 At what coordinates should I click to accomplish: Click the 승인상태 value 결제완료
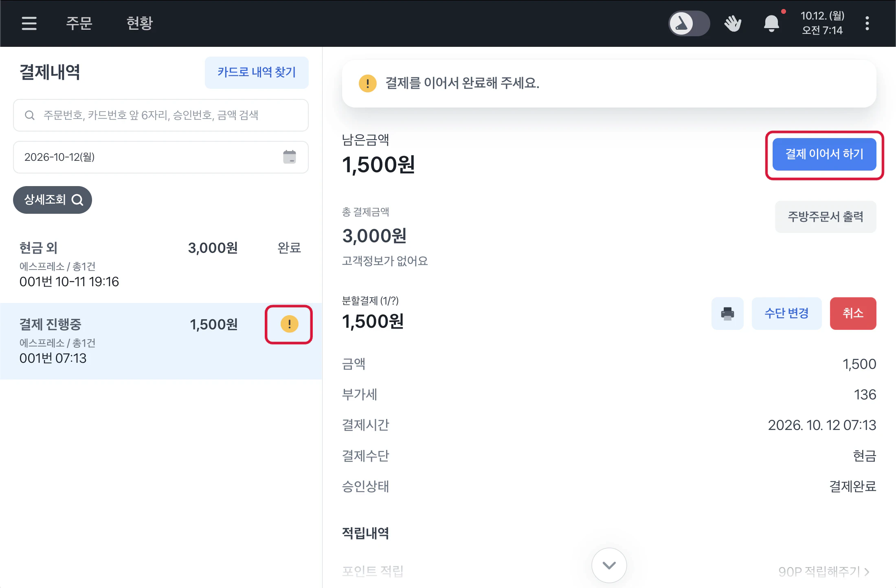point(853,486)
